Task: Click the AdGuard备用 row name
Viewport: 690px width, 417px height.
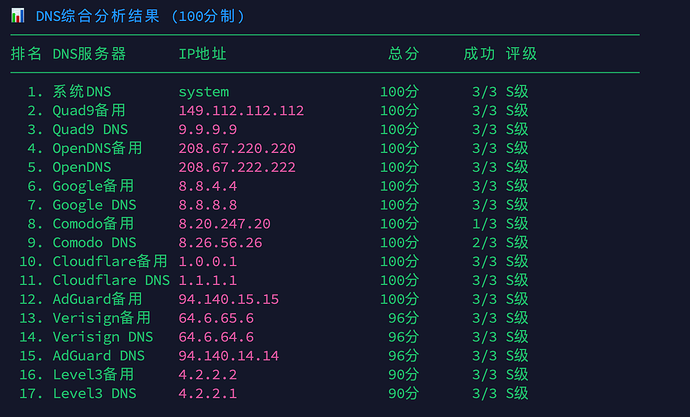Action: (x=97, y=299)
